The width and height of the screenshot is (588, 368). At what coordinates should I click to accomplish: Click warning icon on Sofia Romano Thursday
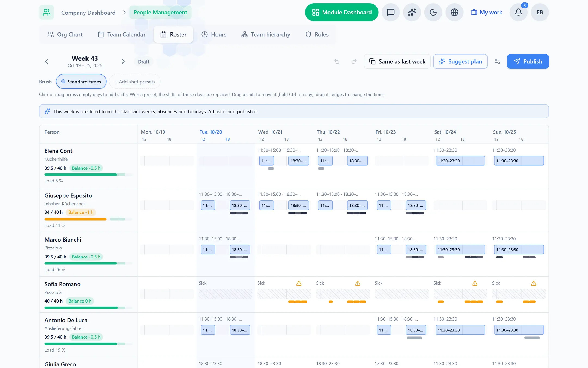[358, 283]
